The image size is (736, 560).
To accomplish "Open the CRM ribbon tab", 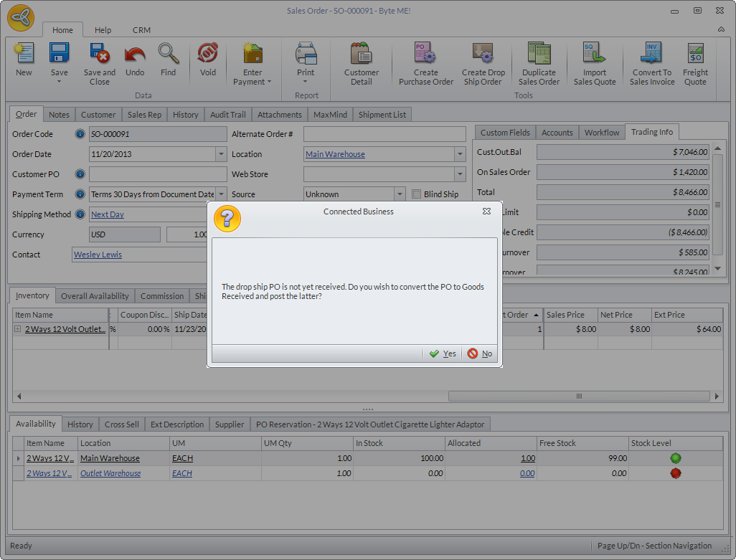I will tap(141, 30).
